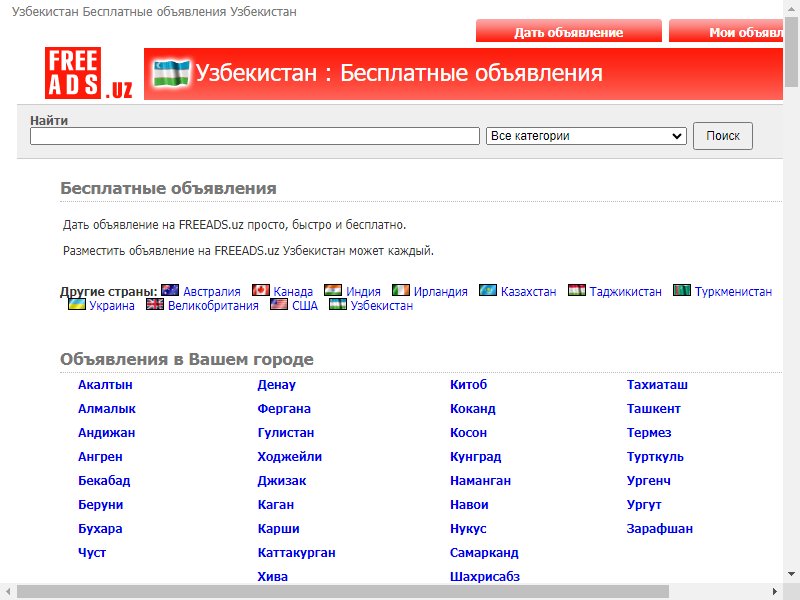Choose Термез from the city list
The height and width of the screenshot is (600, 800).
(x=649, y=433)
